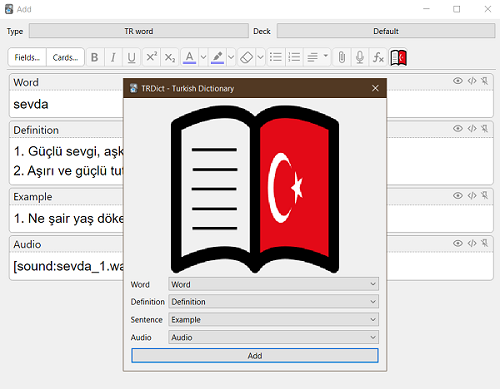This screenshot has width=500, height=389.
Task: Attach a file with paperclip icon
Action: (x=342, y=57)
